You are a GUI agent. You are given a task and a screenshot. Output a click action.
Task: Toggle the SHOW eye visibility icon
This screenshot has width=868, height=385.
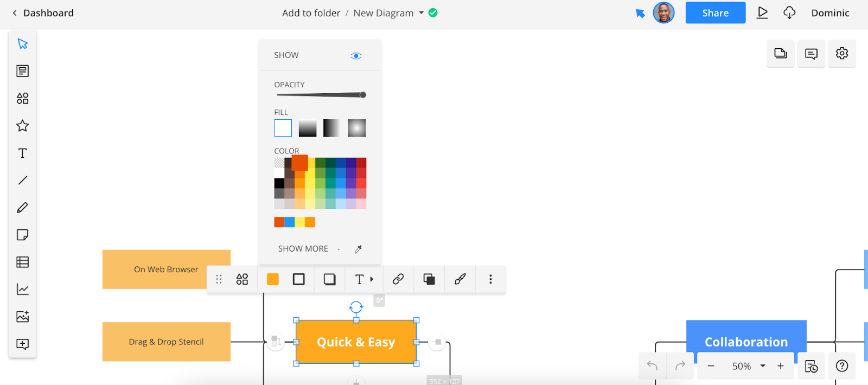pyautogui.click(x=356, y=56)
